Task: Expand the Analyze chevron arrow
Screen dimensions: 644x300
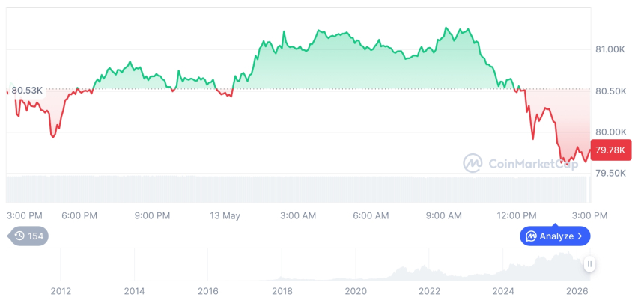Action: [580, 236]
